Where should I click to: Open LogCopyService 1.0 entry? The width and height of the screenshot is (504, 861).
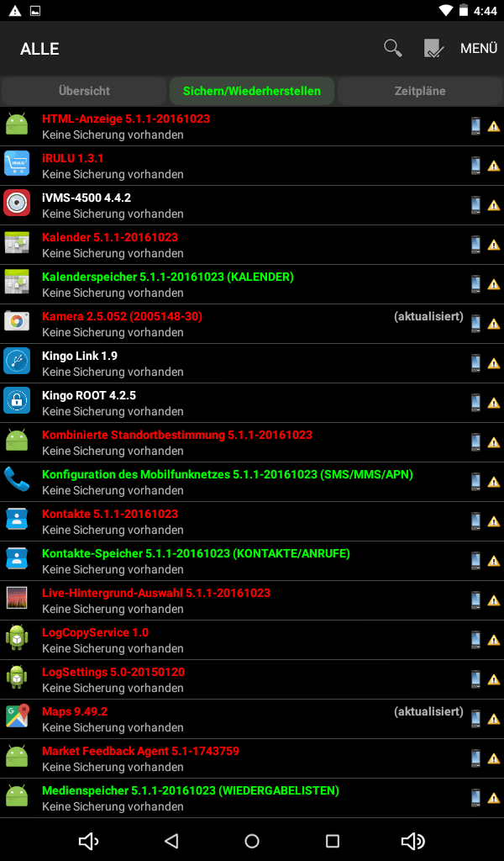(x=252, y=640)
